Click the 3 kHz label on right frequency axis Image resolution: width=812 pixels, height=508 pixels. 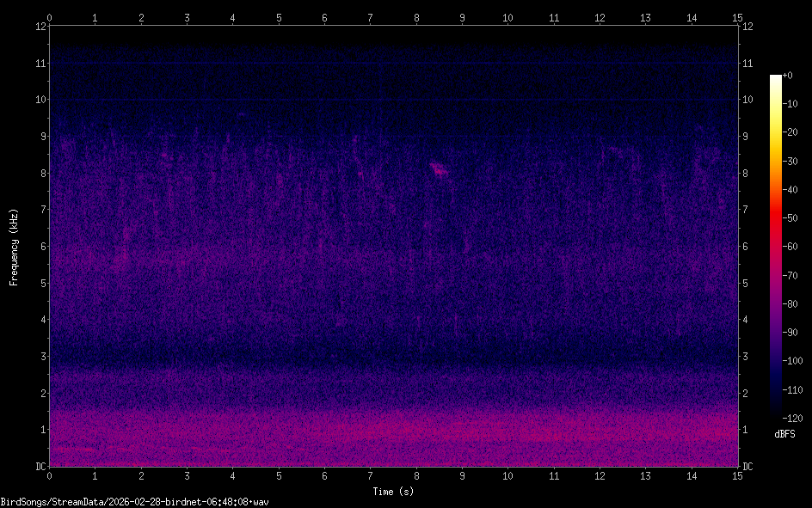click(x=747, y=357)
